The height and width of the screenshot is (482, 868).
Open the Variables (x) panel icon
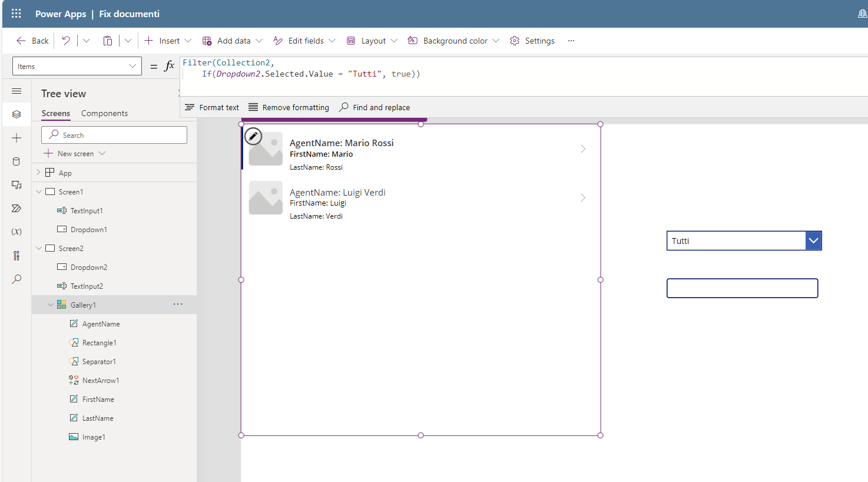click(16, 232)
